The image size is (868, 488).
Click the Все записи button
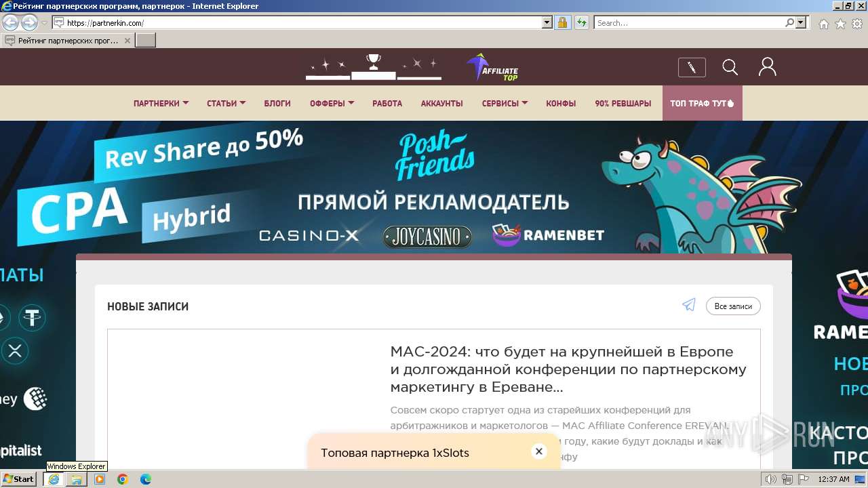pyautogui.click(x=733, y=306)
